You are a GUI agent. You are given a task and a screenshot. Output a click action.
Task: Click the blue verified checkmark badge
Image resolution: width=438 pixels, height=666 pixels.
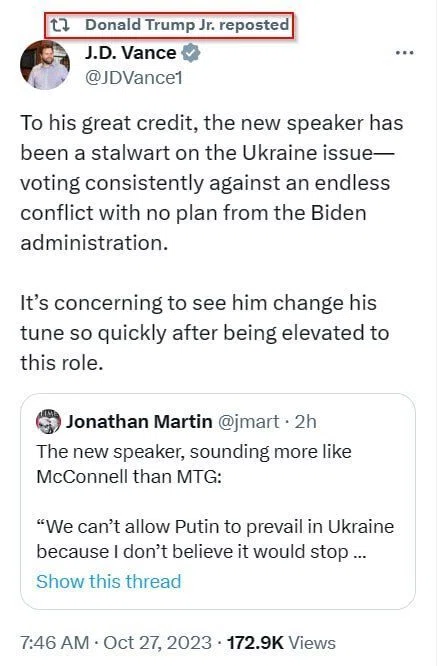coord(191,53)
